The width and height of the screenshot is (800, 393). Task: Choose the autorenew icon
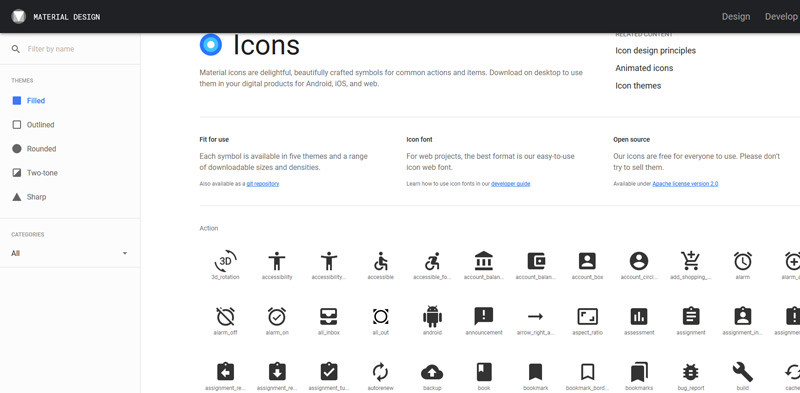coord(381,372)
